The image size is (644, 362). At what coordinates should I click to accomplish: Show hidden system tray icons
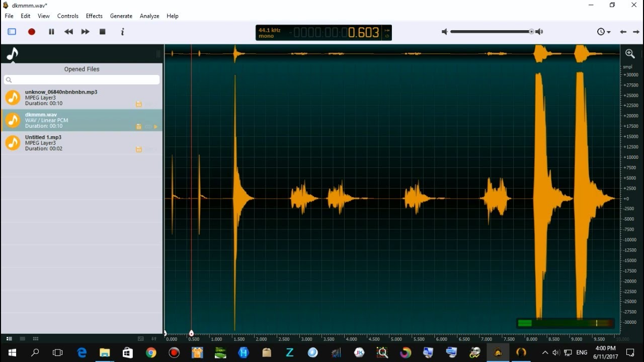click(545, 353)
